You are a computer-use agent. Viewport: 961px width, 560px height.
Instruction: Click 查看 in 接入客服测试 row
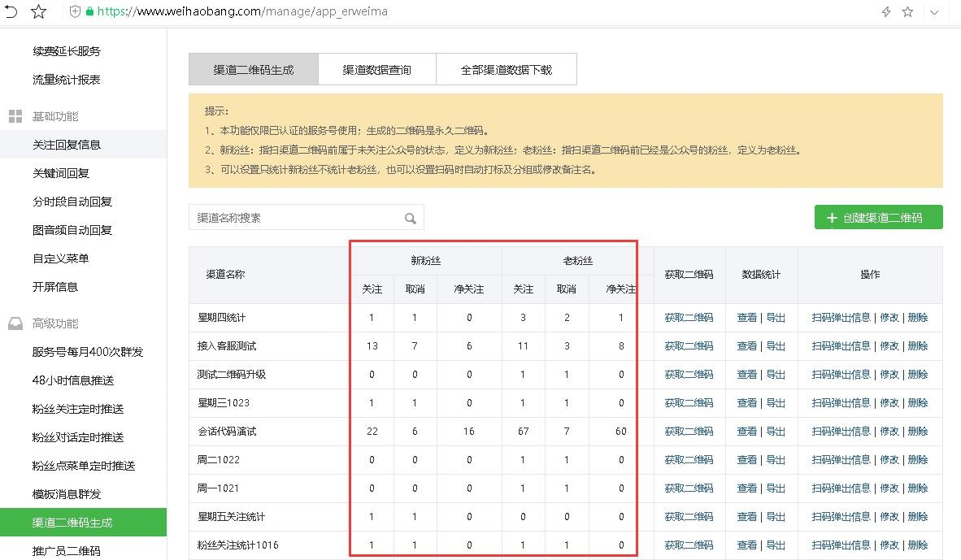tap(746, 346)
